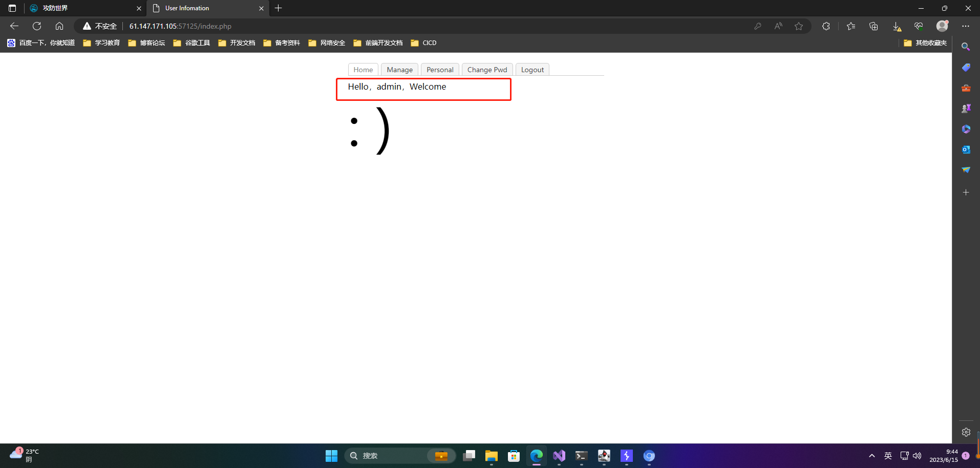The height and width of the screenshot is (468, 980).
Task: Open CICD bookmark folder
Action: click(423, 43)
